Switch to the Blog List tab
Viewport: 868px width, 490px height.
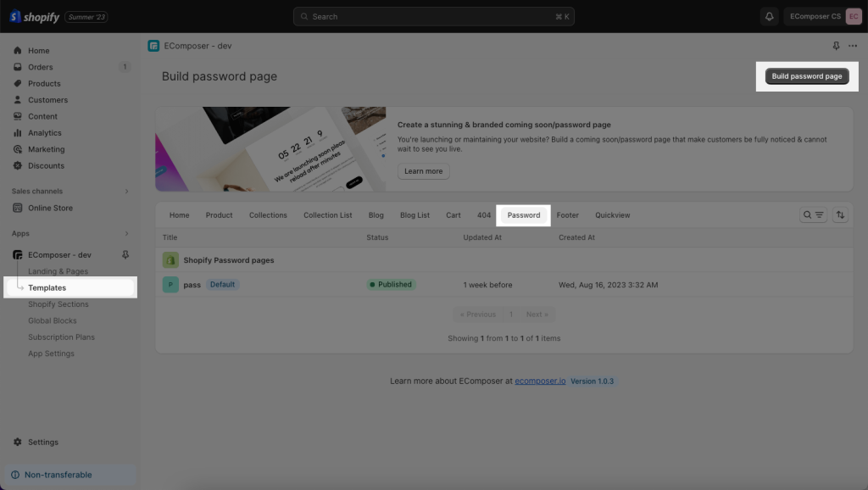[x=415, y=215]
